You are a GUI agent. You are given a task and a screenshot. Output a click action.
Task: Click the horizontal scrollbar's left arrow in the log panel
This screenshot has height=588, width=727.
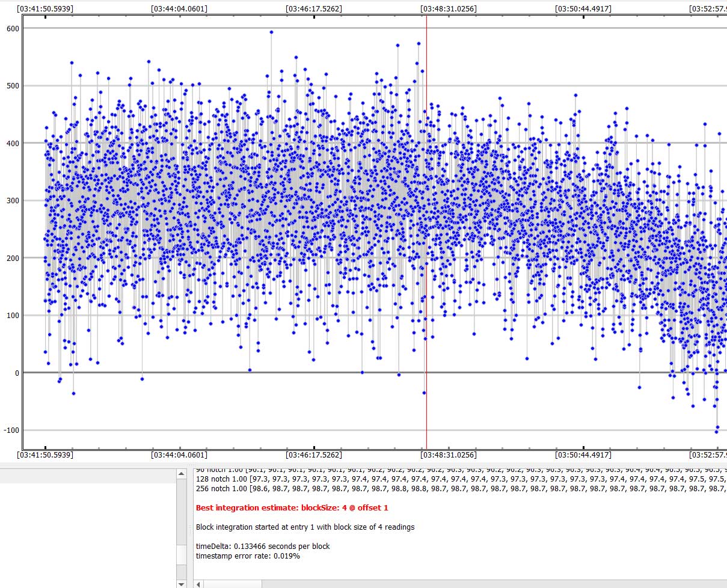point(198,584)
